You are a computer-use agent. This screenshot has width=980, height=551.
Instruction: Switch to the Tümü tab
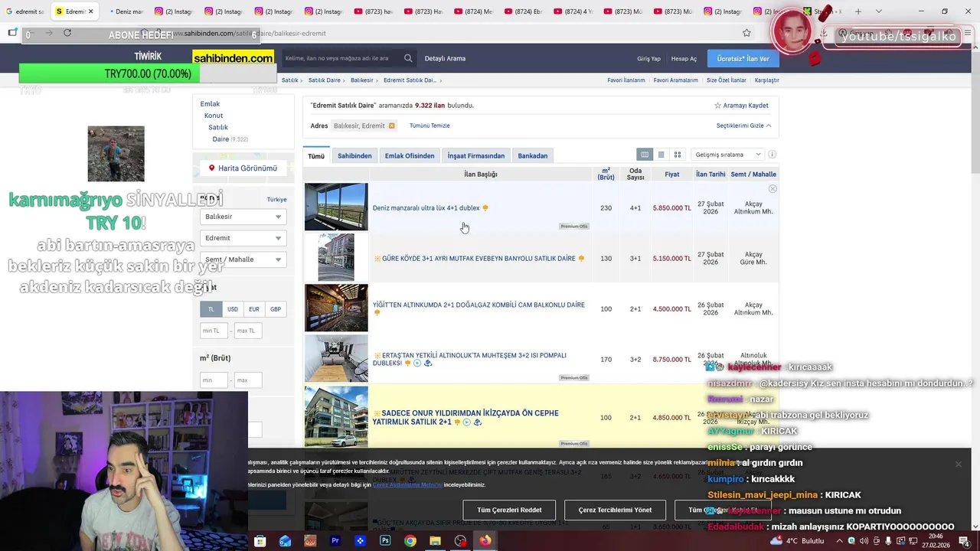coord(316,155)
